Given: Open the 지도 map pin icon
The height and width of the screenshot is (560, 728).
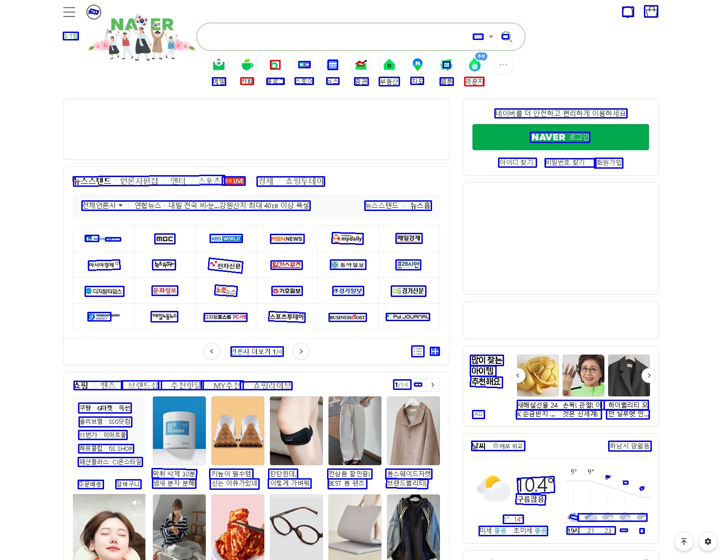Looking at the screenshot, I should pos(417,65).
